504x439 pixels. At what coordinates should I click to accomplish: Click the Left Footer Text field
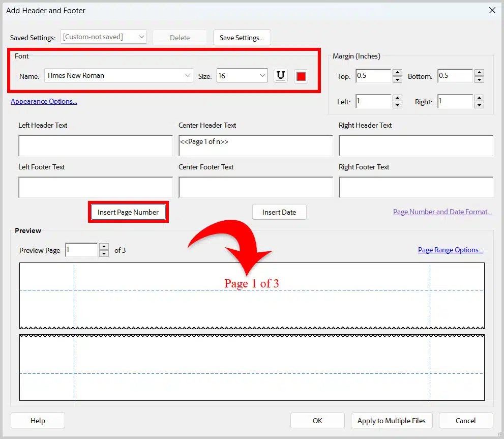pos(95,187)
